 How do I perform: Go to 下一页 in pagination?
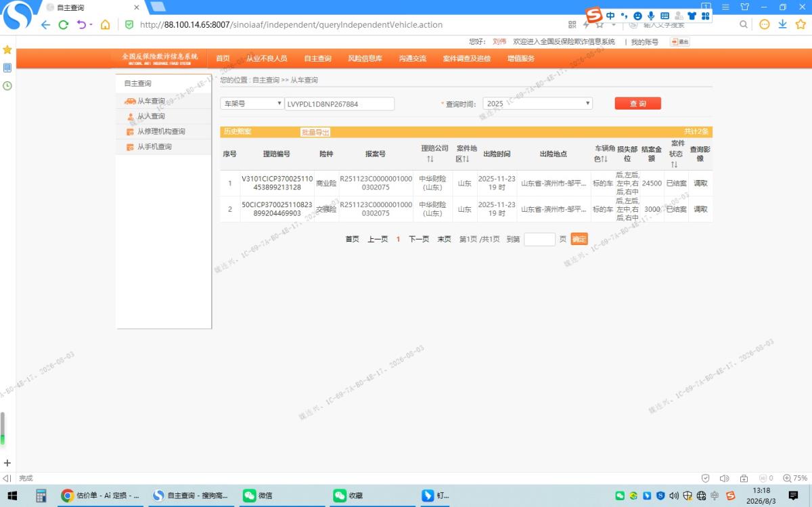[419, 239]
